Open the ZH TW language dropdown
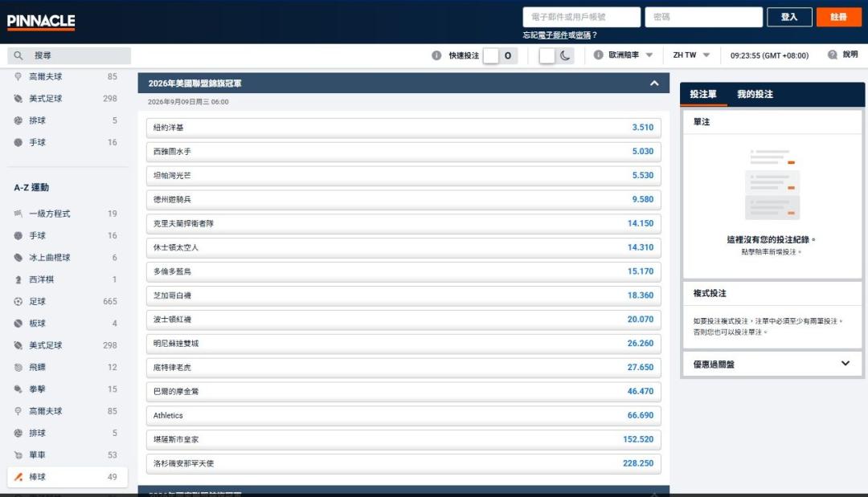 coord(691,55)
